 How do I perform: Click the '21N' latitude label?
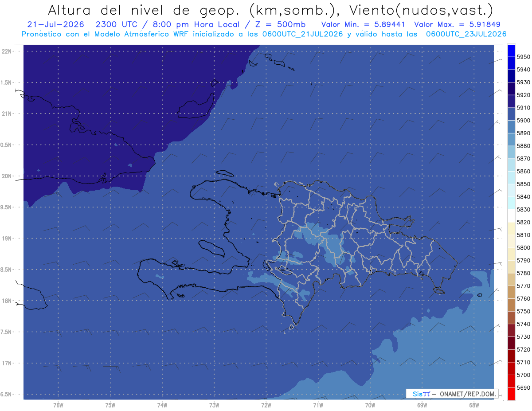[6, 114]
